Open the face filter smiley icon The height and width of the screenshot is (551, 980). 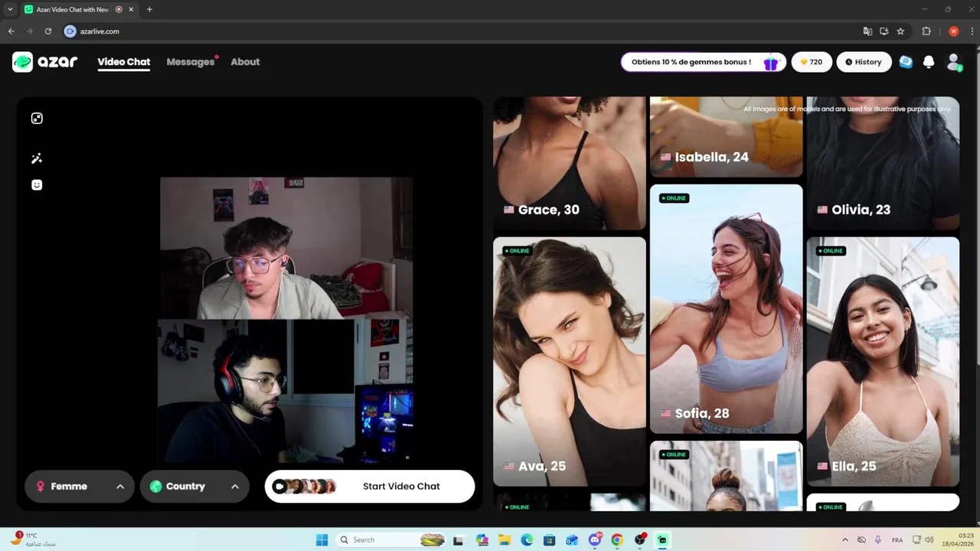coord(37,184)
